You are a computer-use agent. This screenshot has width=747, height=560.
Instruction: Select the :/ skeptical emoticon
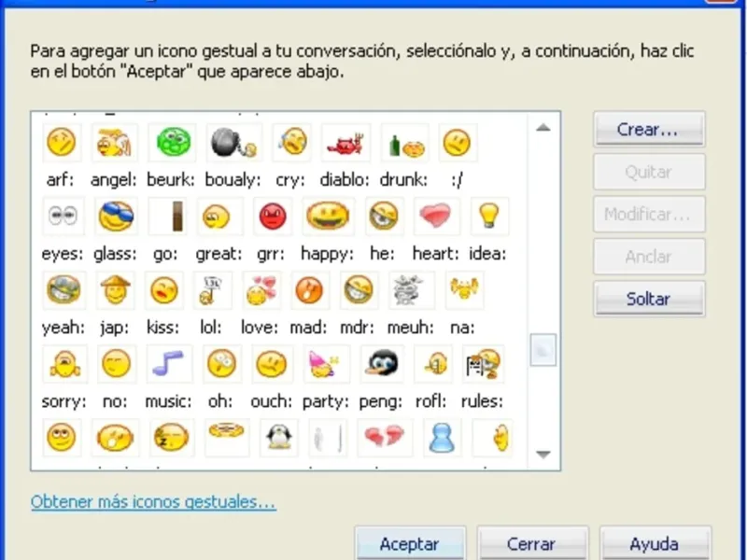coord(458,143)
